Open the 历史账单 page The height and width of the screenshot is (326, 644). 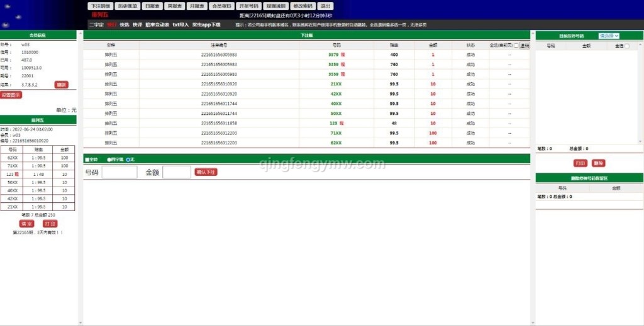(x=128, y=6)
